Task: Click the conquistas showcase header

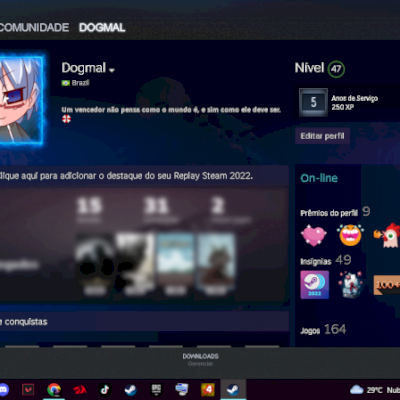Action: (x=144, y=322)
